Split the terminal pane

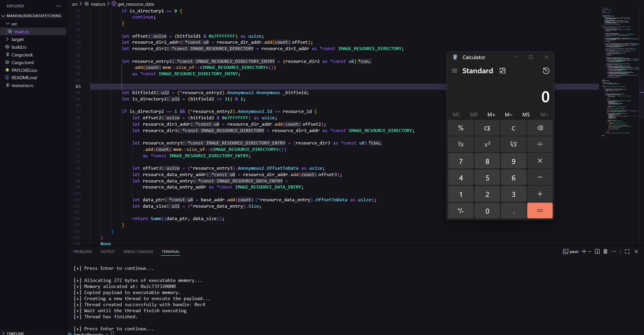click(x=597, y=251)
